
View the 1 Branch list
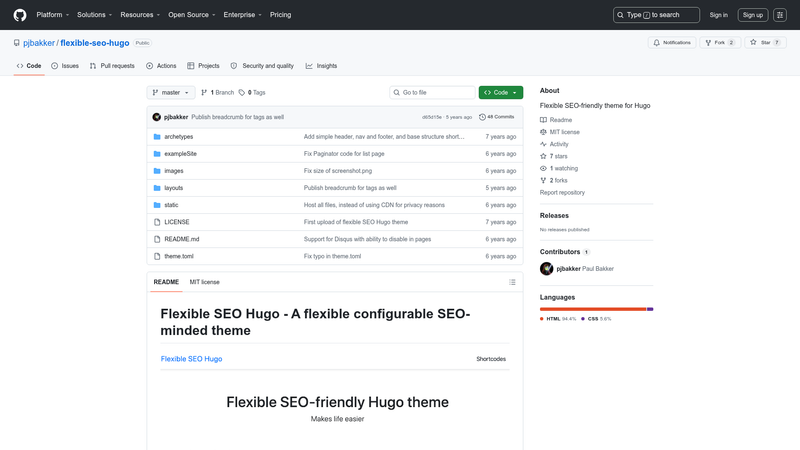[218, 92]
